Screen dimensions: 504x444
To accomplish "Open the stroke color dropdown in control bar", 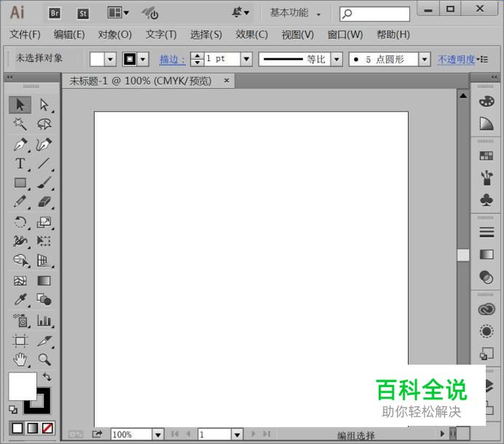I will pos(143,60).
